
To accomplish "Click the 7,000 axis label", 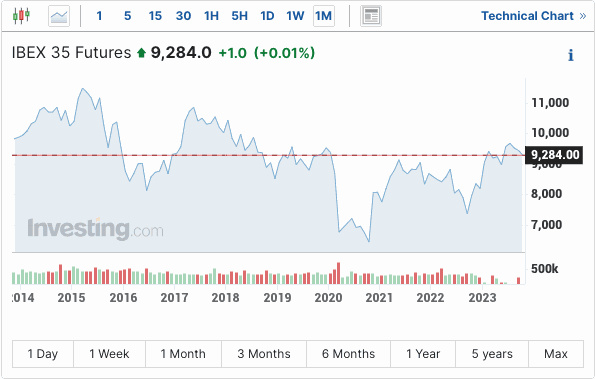I will [x=546, y=225].
